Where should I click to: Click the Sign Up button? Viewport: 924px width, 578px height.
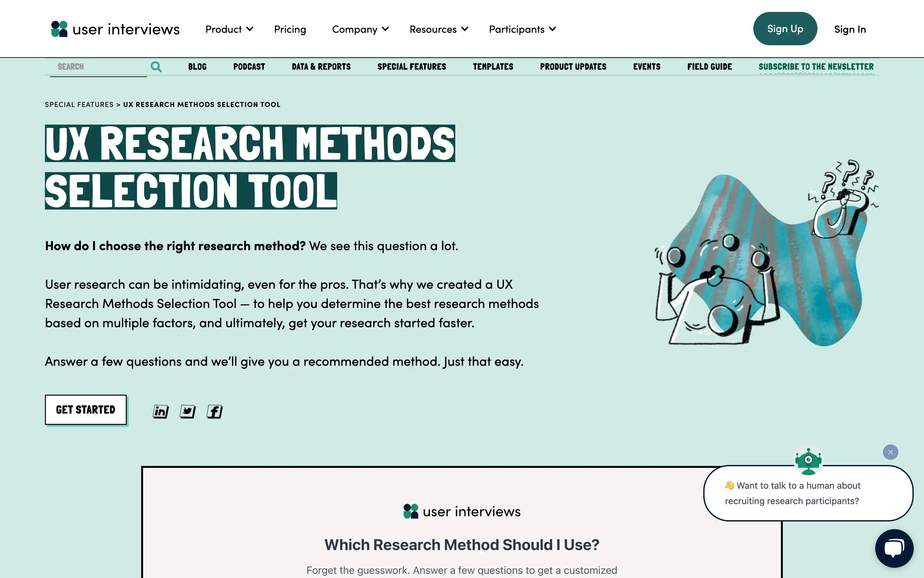coord(785,29)
